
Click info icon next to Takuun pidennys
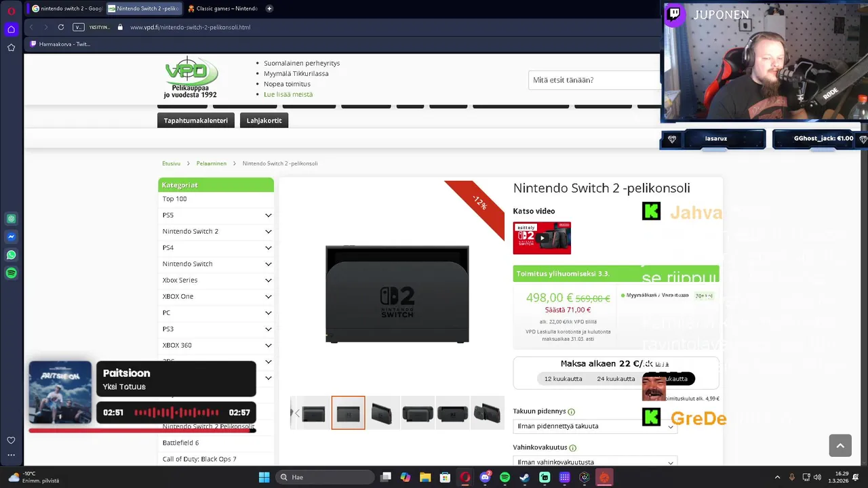pos(571,412)
